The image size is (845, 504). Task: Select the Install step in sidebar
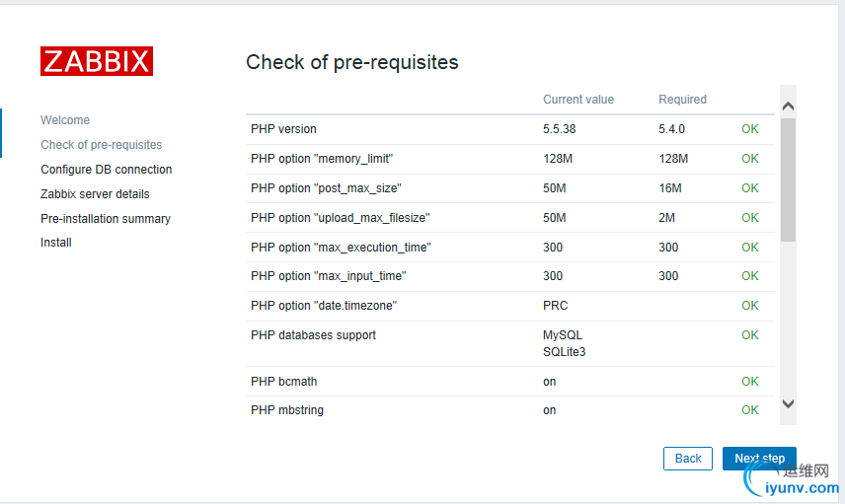56,243
